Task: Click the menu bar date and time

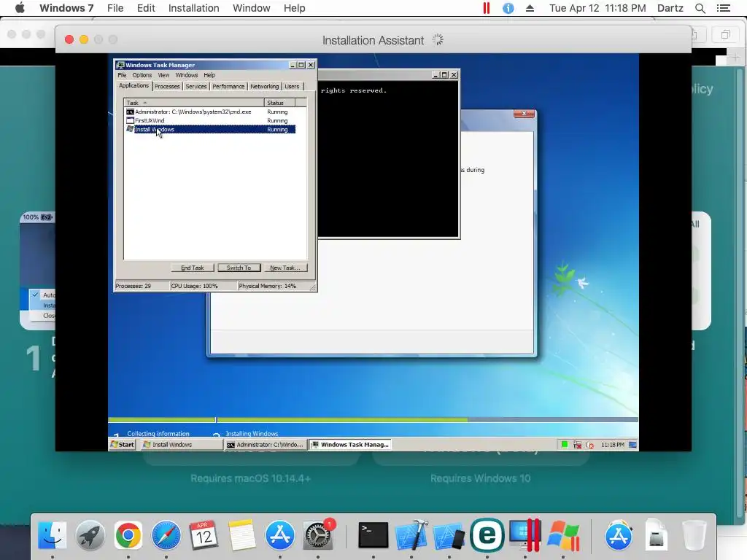Action: 597,8
